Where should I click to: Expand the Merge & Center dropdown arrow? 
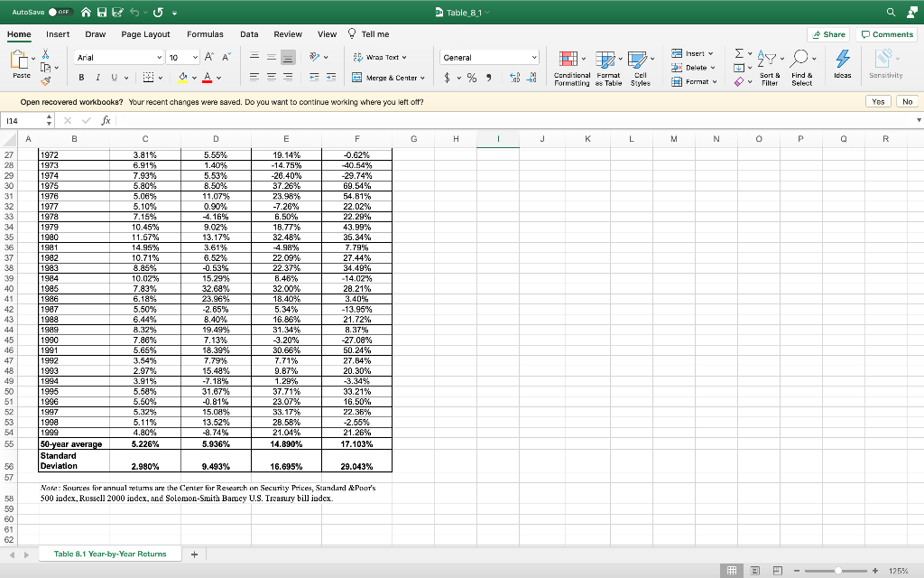coord(422,78)
